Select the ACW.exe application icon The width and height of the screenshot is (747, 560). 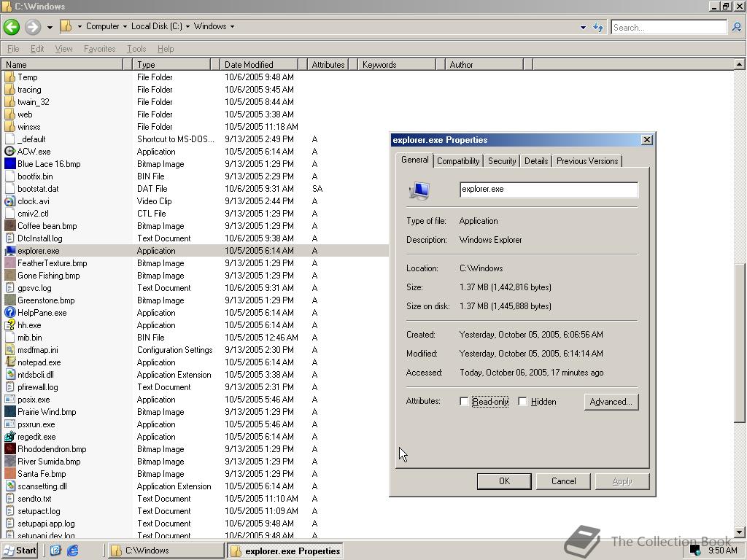10,152
